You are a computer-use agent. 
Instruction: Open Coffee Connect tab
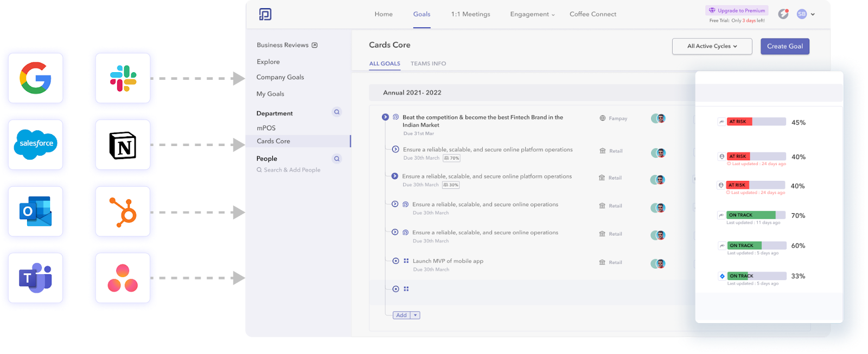point(593,14)
